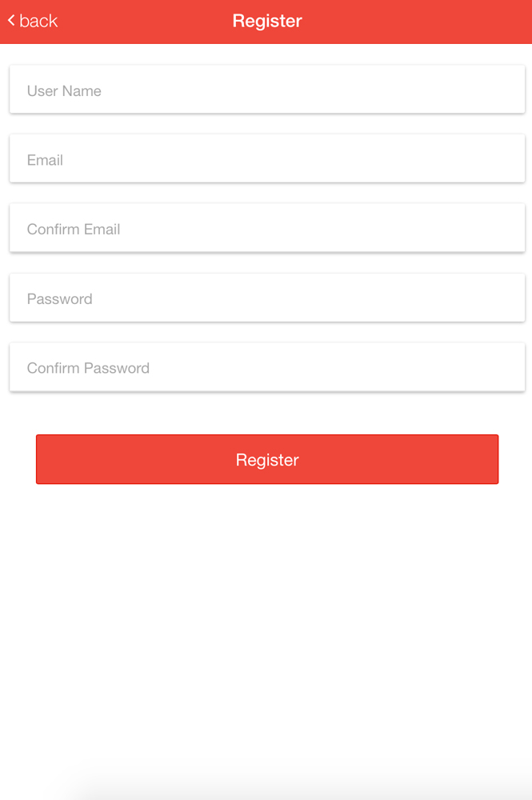Click the Confirm Password field
The width and height of the screenshot is (532, 800).
click(x=267, y=368)
